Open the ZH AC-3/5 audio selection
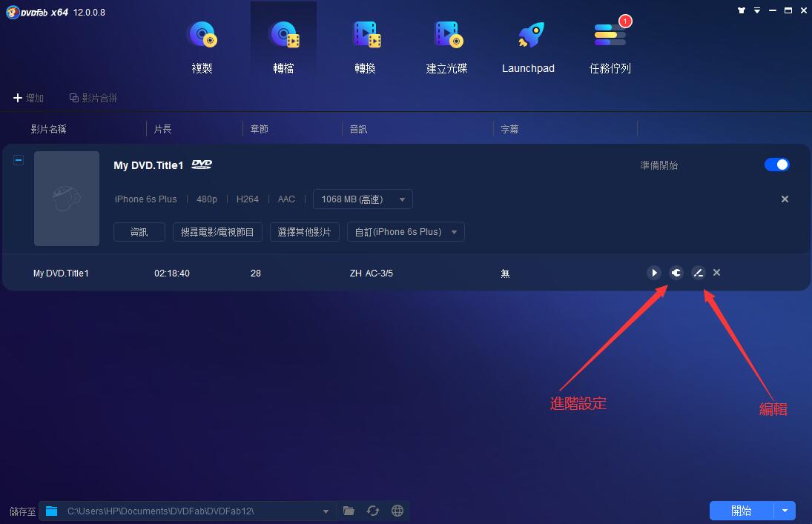Screen dimensions: 812x524 (x=372, y=273)
